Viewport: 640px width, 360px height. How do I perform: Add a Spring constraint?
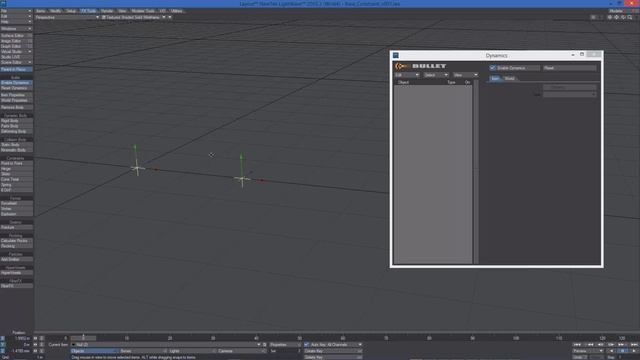[16, 185]
